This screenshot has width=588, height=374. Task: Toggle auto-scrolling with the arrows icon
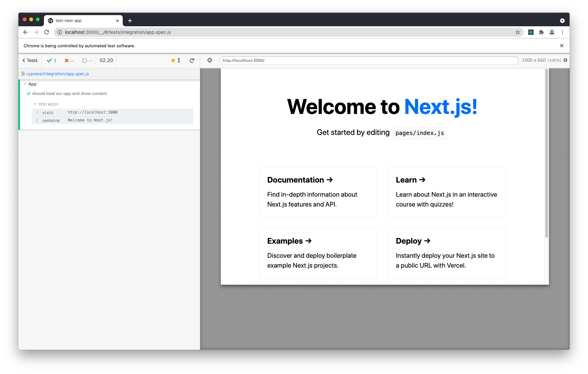tap(178, 60)
